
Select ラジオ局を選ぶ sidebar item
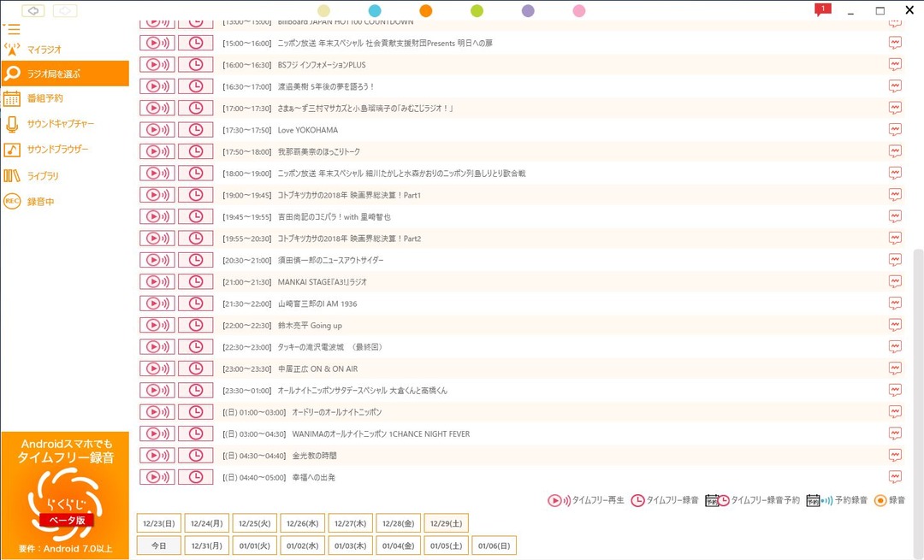click(x=65, y=74)
